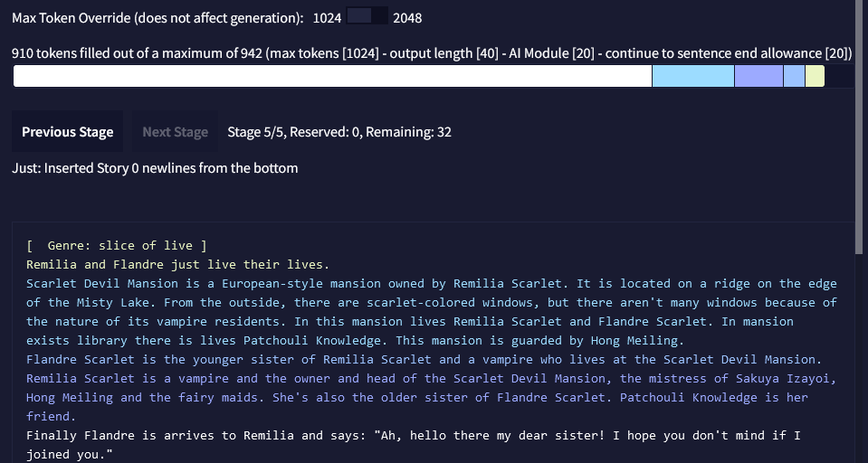The image size is (868, 463).
Task: Click the wide purple segment in token bar
Action: (759, 76)
